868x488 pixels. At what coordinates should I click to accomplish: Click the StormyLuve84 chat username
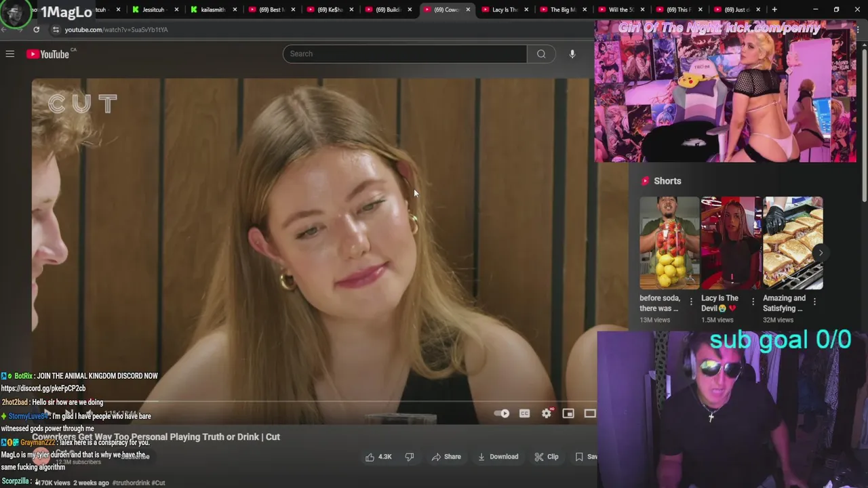point(28,416)
